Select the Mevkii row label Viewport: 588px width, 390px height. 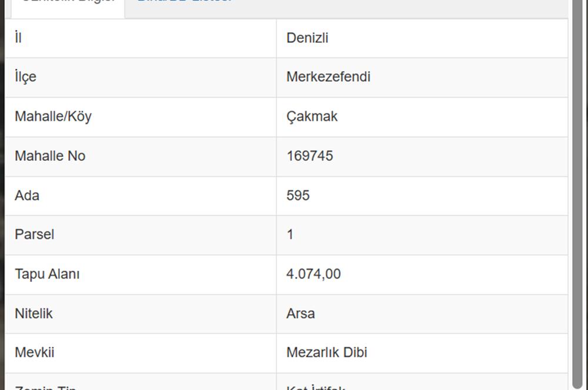click(34, 352)
